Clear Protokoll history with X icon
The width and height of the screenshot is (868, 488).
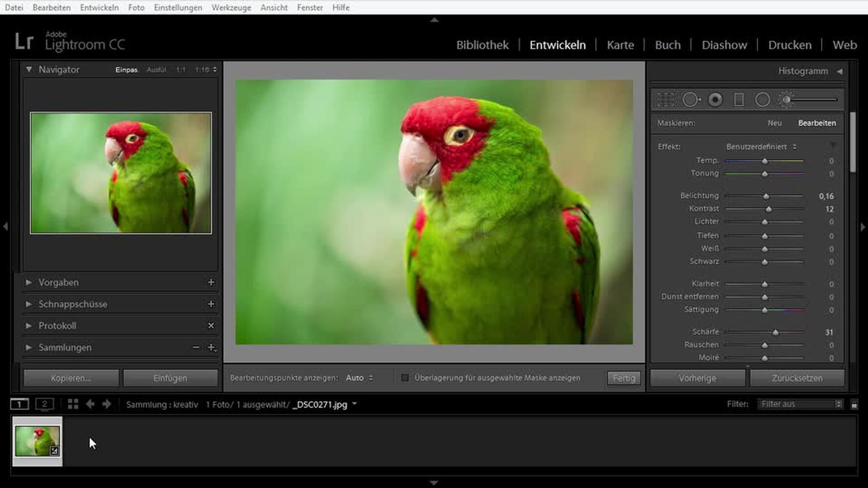coord(211,326)
